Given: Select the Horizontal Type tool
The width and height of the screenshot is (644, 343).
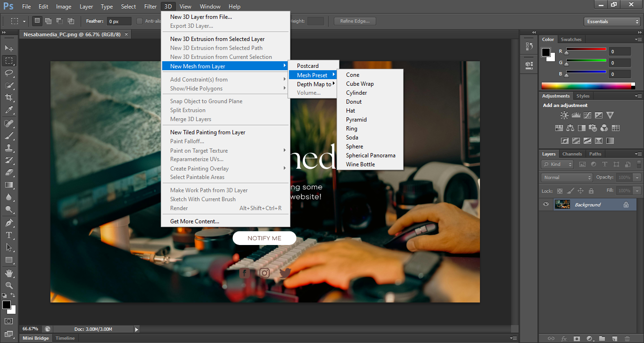Looking at the screenshot, I should pos(9,235).
